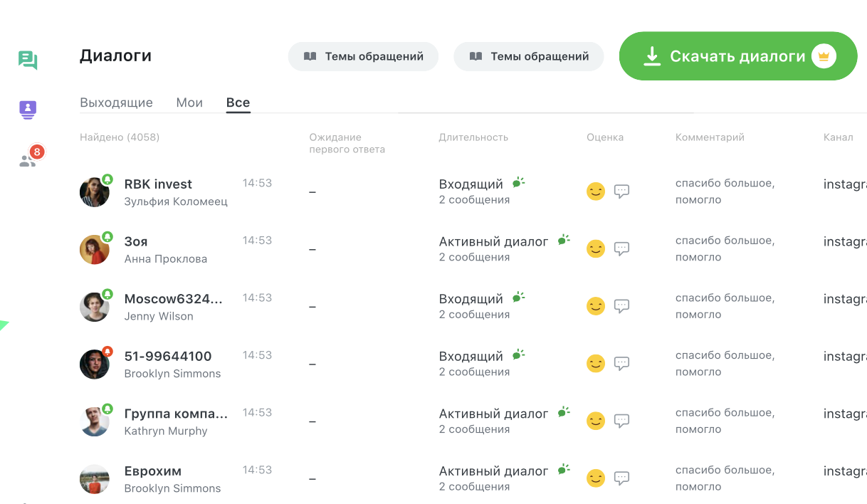
Task: Open the dialogs chat icon in sidebar
Action: 28,61
